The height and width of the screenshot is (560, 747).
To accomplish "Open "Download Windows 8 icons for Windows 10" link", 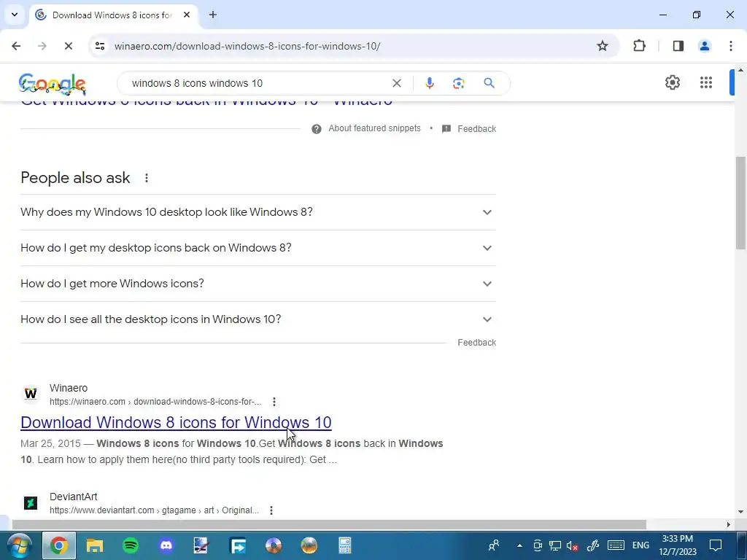I will tap(176, 422).
